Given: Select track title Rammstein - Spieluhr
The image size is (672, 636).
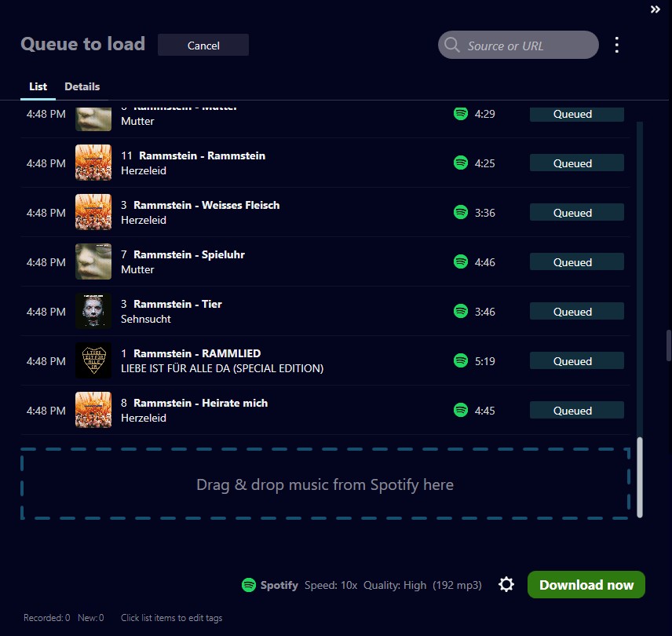Looking at the screenshot, I should (189, 254).
